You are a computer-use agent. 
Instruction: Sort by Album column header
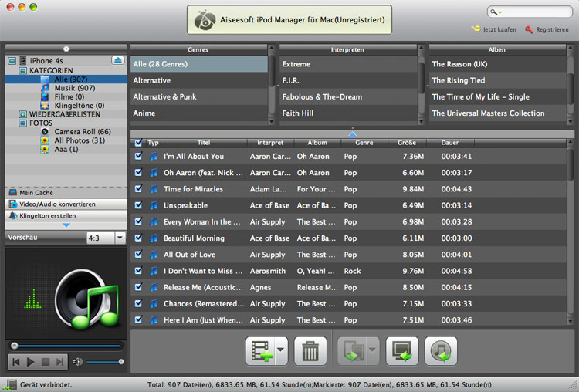tap(317, 143)
